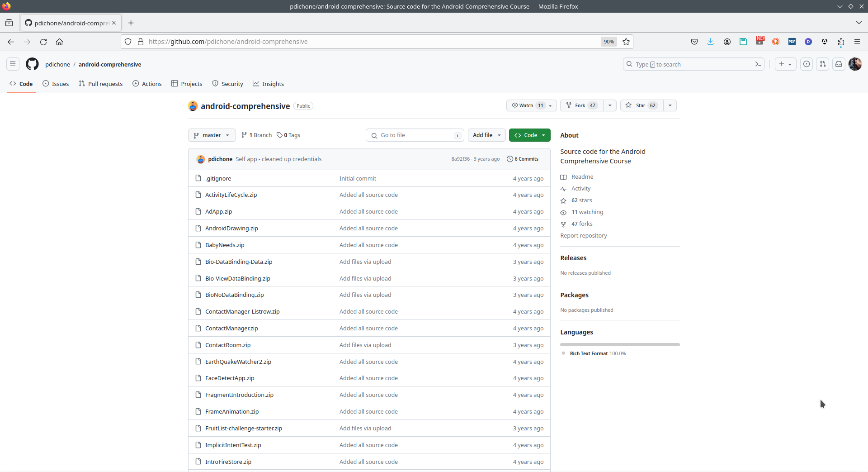Open the PDF extension icon in toolbar
868x472 pixels.
[x=792, y=42]
